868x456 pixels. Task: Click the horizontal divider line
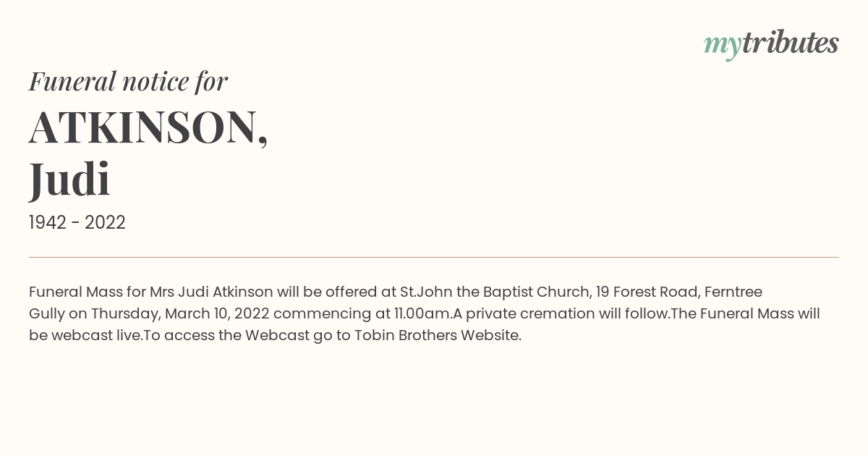434,257
